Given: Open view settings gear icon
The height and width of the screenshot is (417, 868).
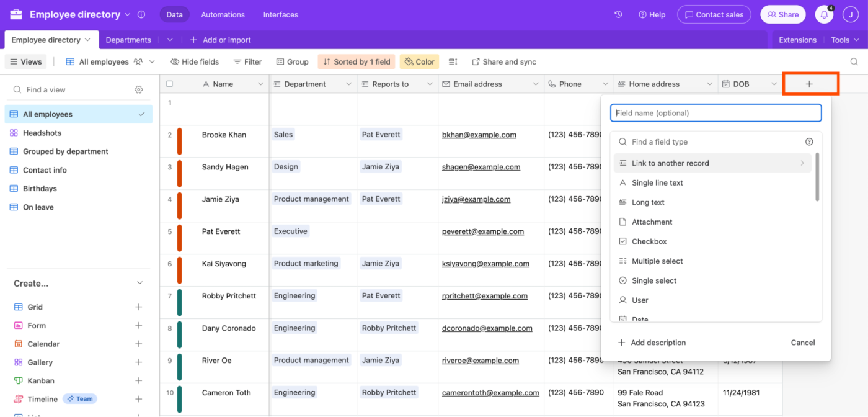Looking at the screenshot, I should (139, 90).
